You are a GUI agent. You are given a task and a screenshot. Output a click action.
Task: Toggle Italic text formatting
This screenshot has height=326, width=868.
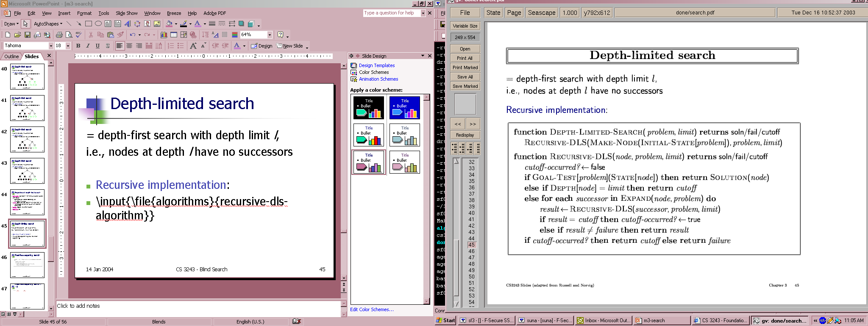[88, 46]
